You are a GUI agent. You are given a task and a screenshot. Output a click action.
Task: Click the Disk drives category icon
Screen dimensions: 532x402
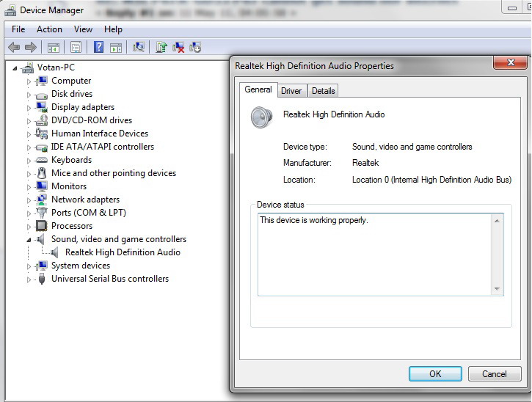click(41, 95)
